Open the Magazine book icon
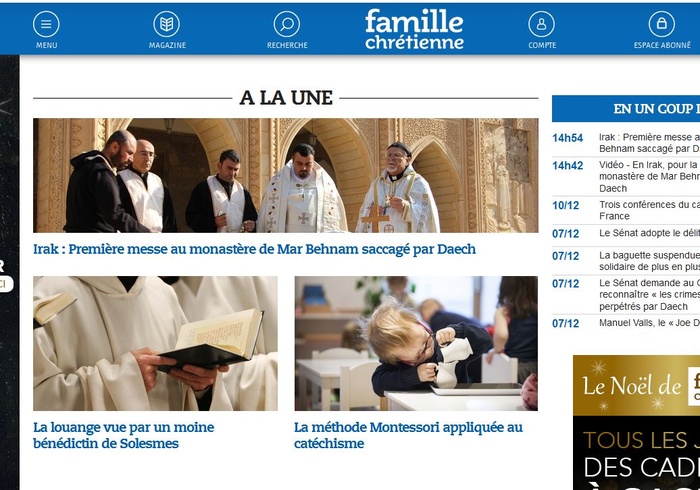Viewport: 700px width, 490px height. [167, 24]
